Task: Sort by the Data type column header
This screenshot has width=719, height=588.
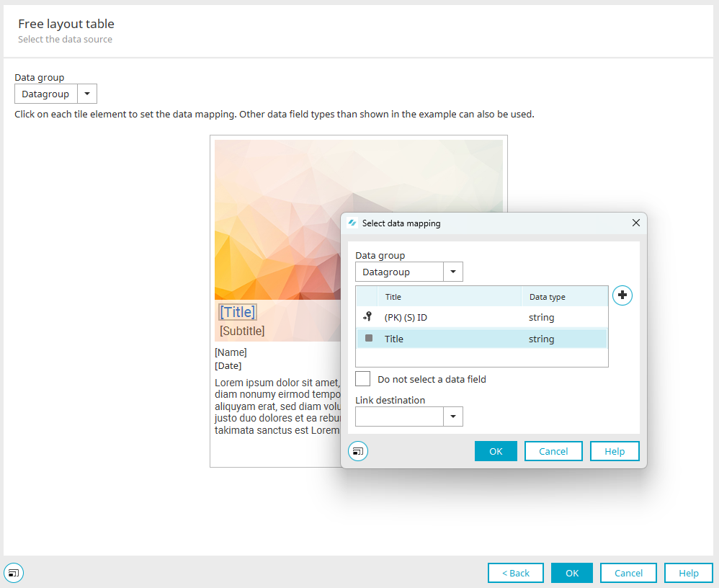Action: pyautogui.click(x=565, y=297)
